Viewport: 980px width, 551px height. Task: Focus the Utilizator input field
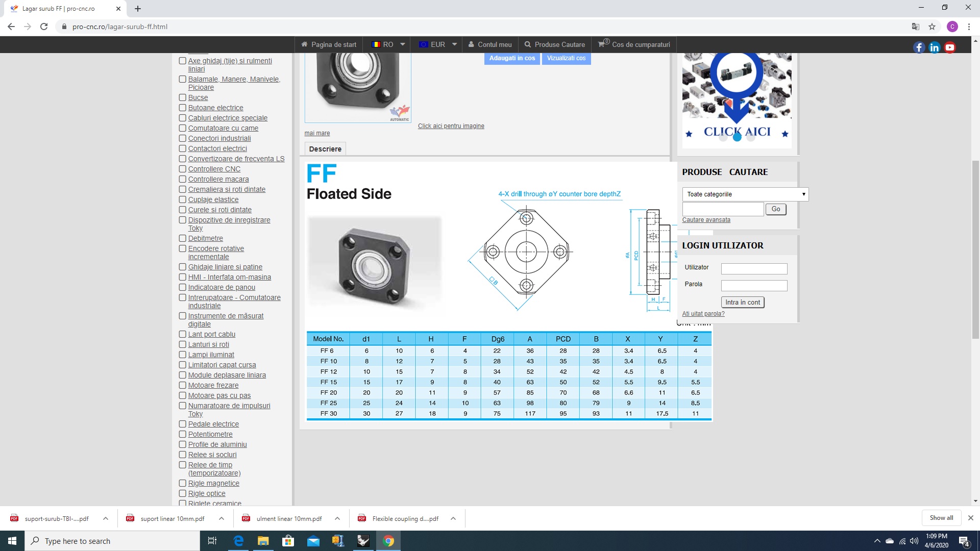tap(754, 269)
